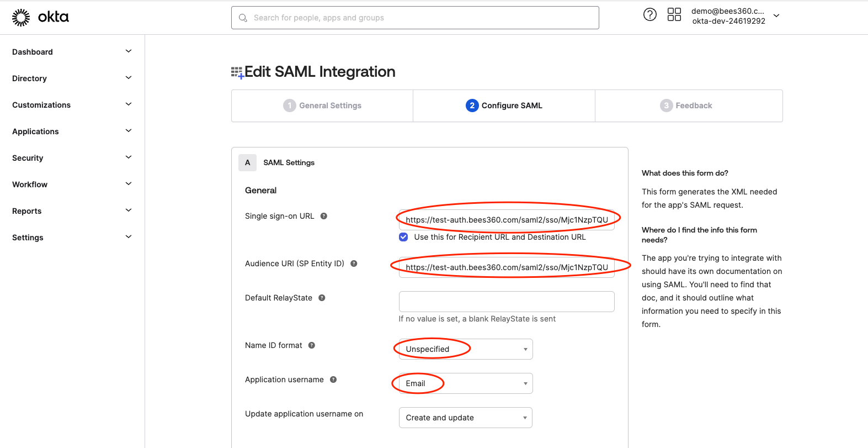The image size is (868, 448).
Task: Go to the Feedback step
Action: (x=689, y=106)
